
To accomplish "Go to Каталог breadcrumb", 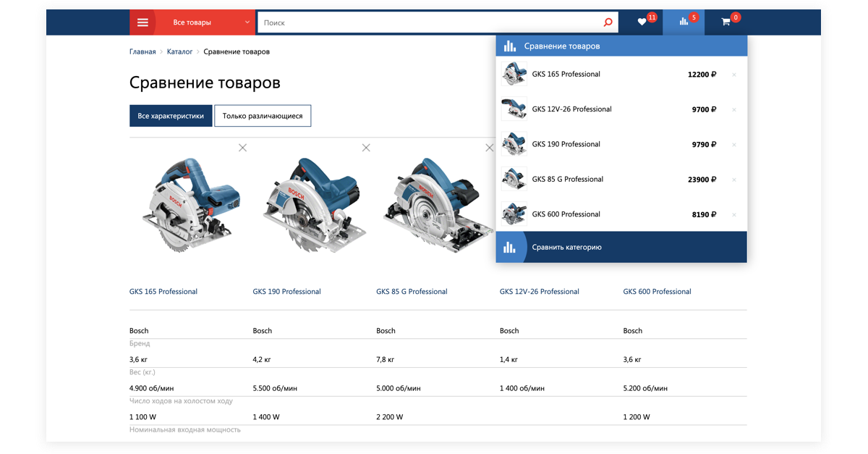I will point(179,52).
